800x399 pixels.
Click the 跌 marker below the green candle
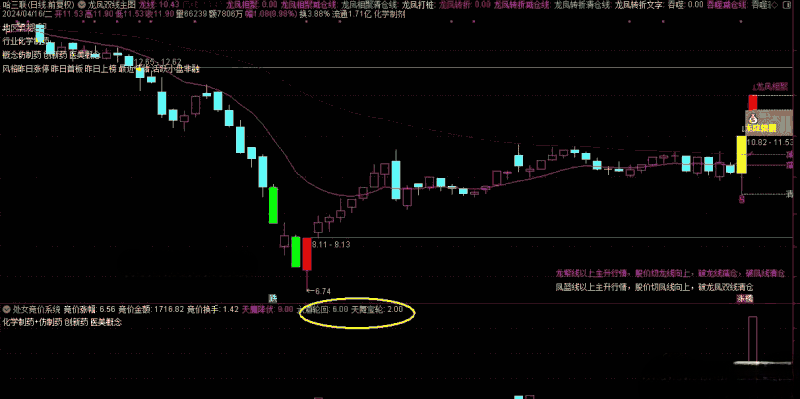tap(273, 297)
